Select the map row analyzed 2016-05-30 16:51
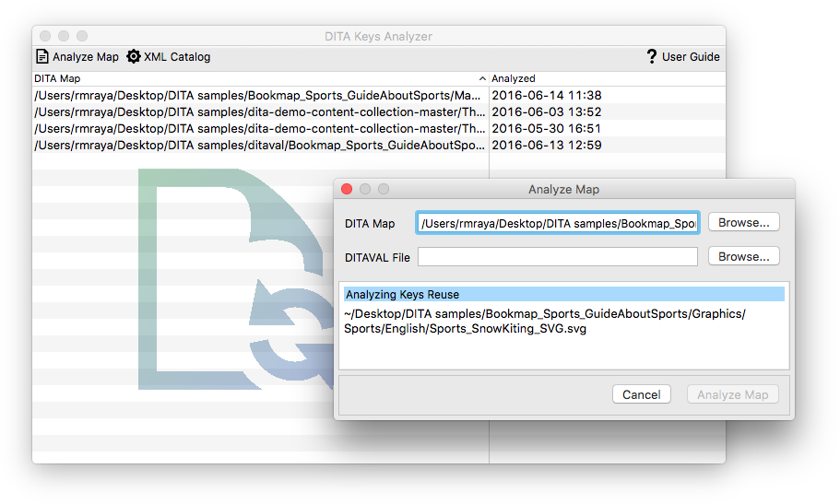Screen dimensions: 840x504 379,129
